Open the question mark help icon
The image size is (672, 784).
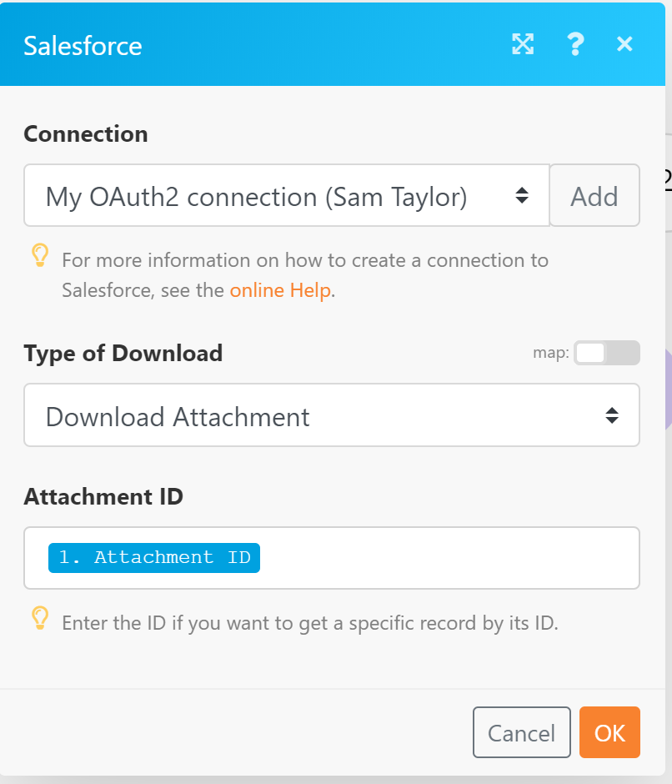(574, 44)
